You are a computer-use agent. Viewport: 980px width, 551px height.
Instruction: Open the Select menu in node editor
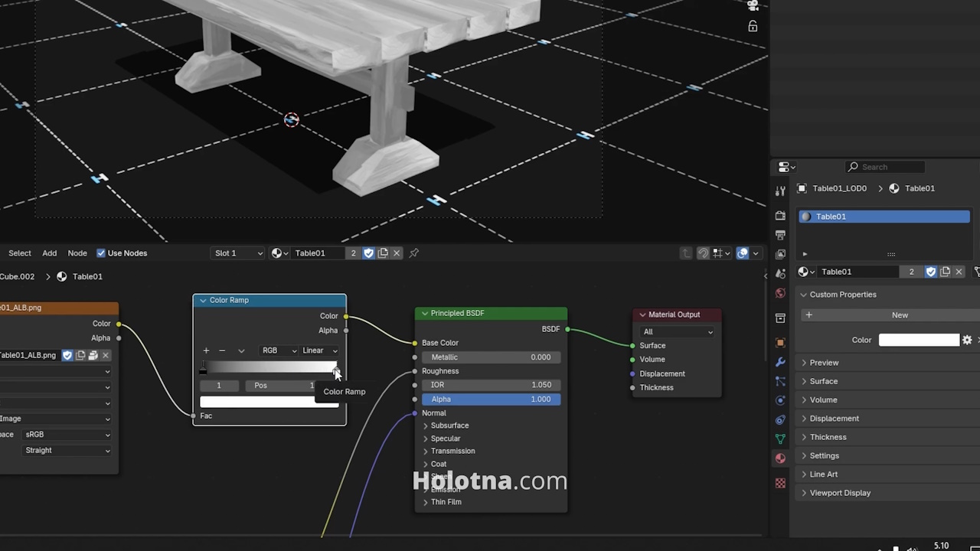pos(20,253)
